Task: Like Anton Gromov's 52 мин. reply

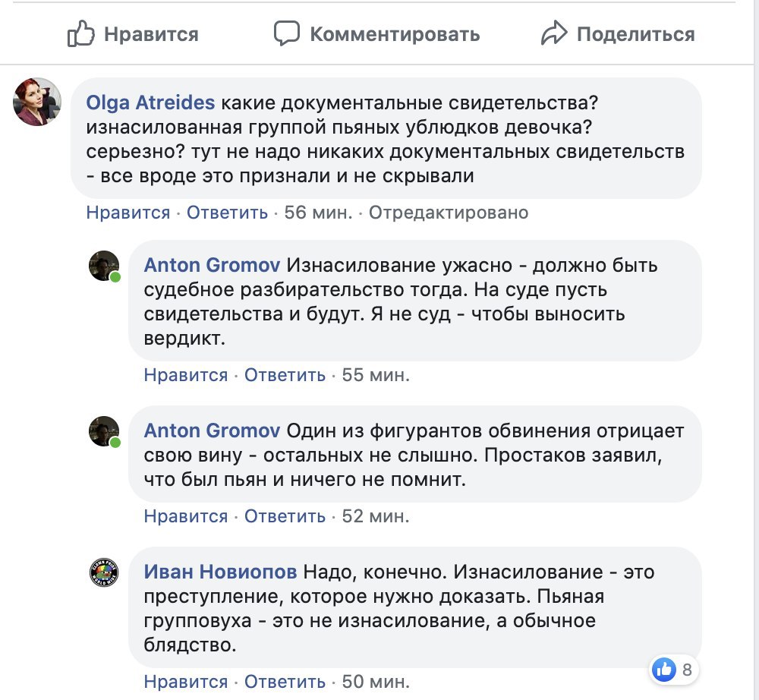Action: tap(186, 516)
